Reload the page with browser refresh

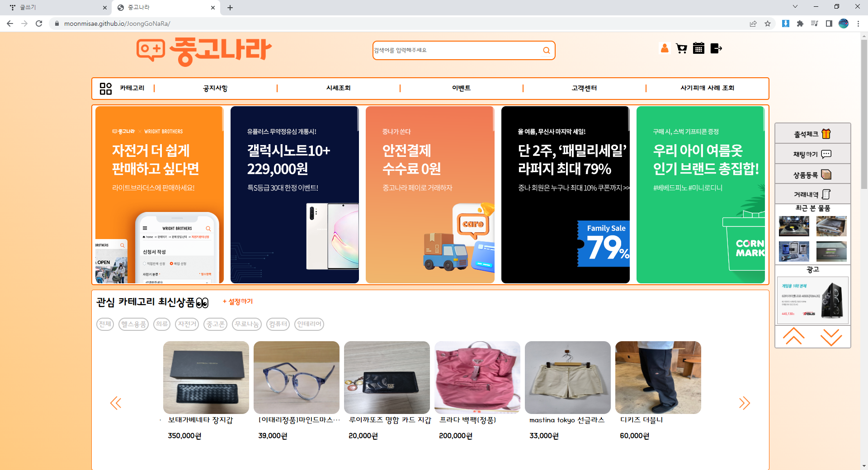click(x=39, y=23)
